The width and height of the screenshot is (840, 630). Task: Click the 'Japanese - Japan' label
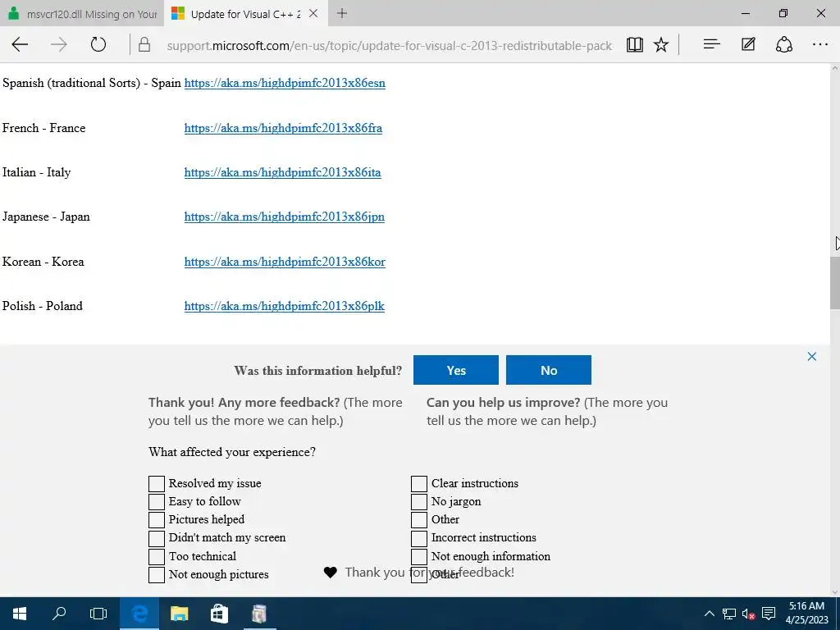click(x=46, y=217)
